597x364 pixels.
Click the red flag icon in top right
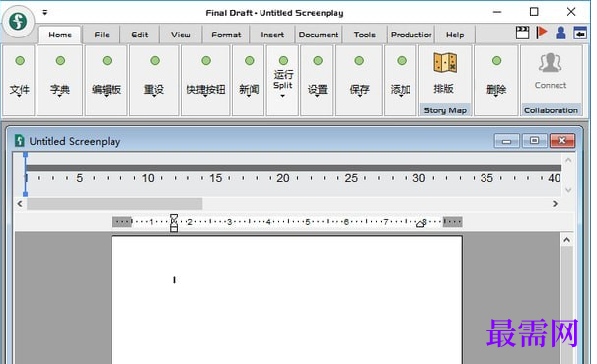point(542,33)
